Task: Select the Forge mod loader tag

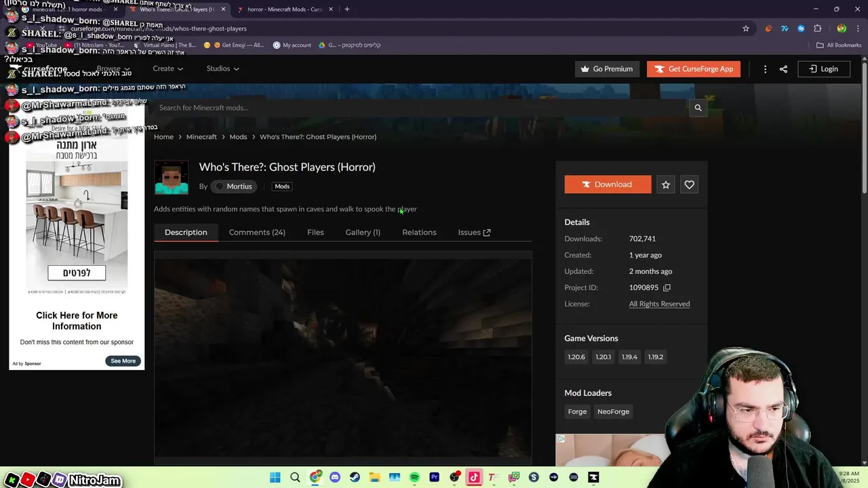Action: [577, 411]
